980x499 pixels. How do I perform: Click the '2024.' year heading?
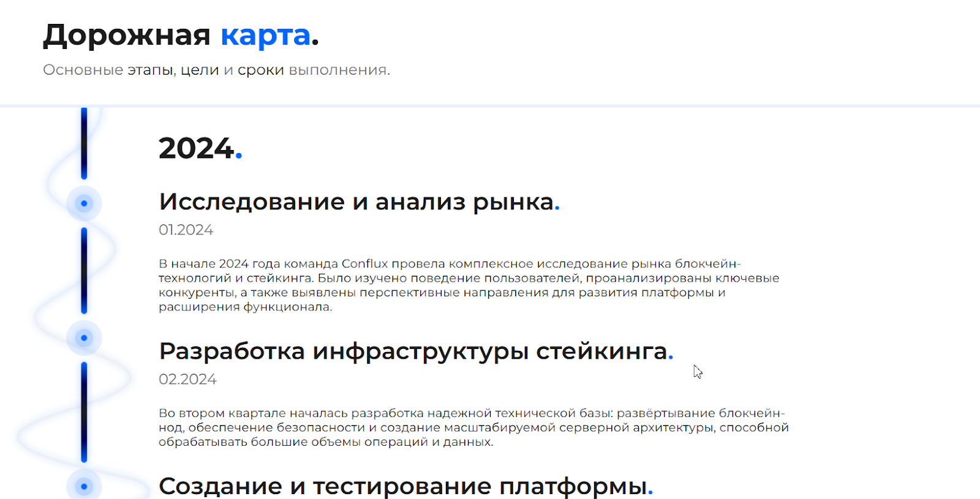(x=200, y=148)
